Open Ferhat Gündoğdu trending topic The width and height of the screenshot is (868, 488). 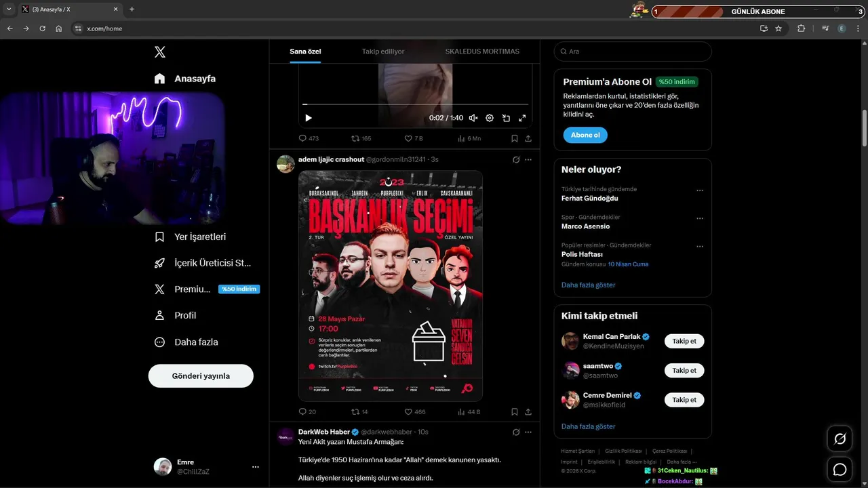click(589, 199)
